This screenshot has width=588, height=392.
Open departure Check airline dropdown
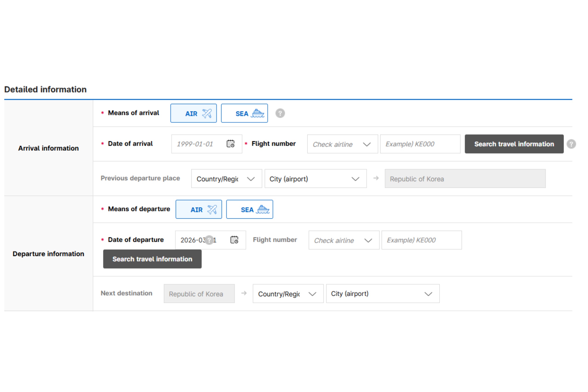(344, 240)
